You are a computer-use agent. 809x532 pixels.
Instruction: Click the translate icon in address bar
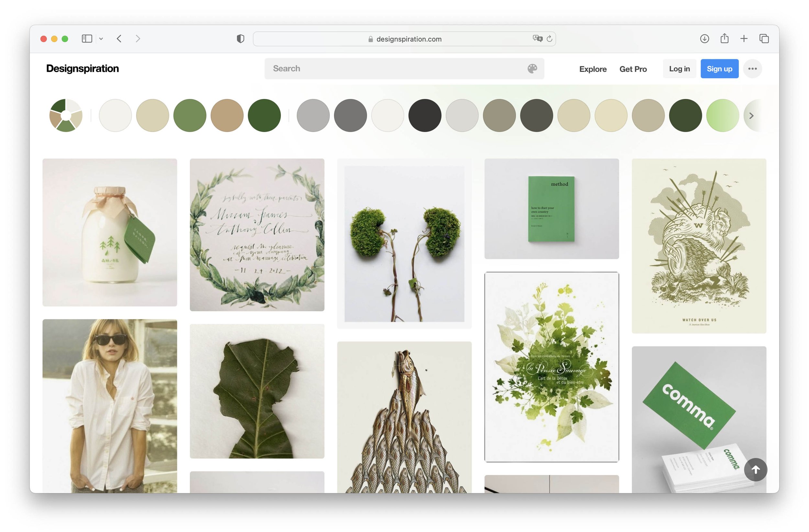[x=537, y=39]
